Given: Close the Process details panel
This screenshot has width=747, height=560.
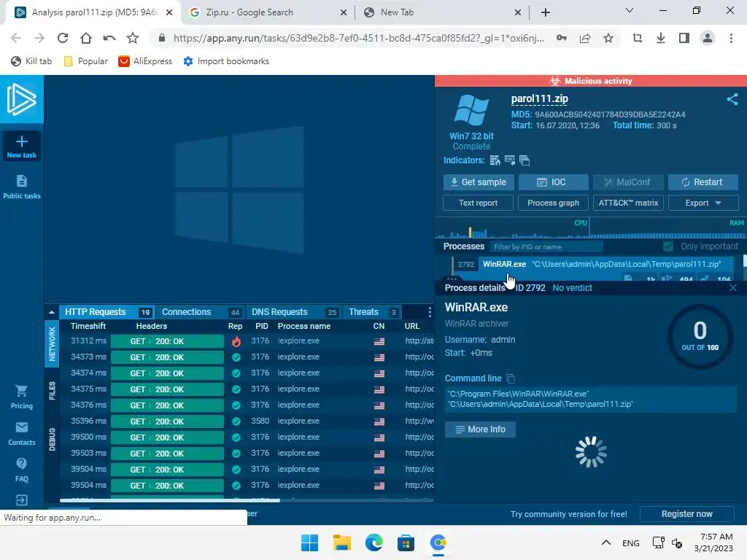Looking at the screenshot, I should [732, 287].
